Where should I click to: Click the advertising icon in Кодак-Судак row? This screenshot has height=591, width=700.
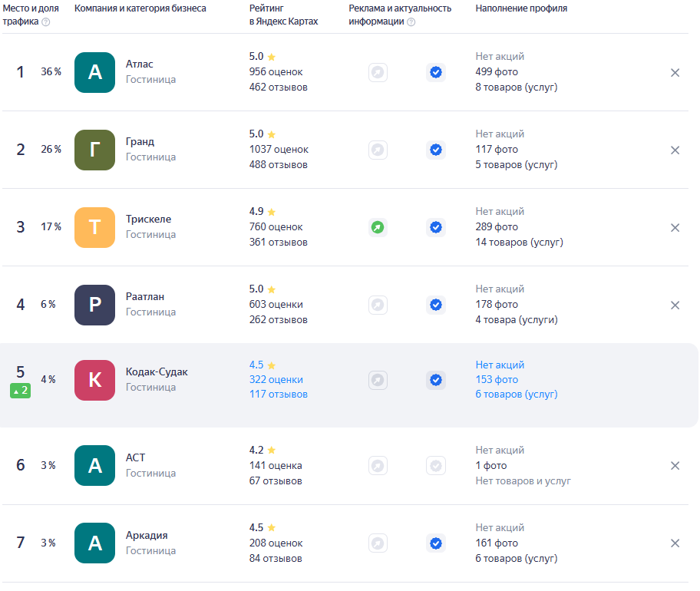(378, 380)
